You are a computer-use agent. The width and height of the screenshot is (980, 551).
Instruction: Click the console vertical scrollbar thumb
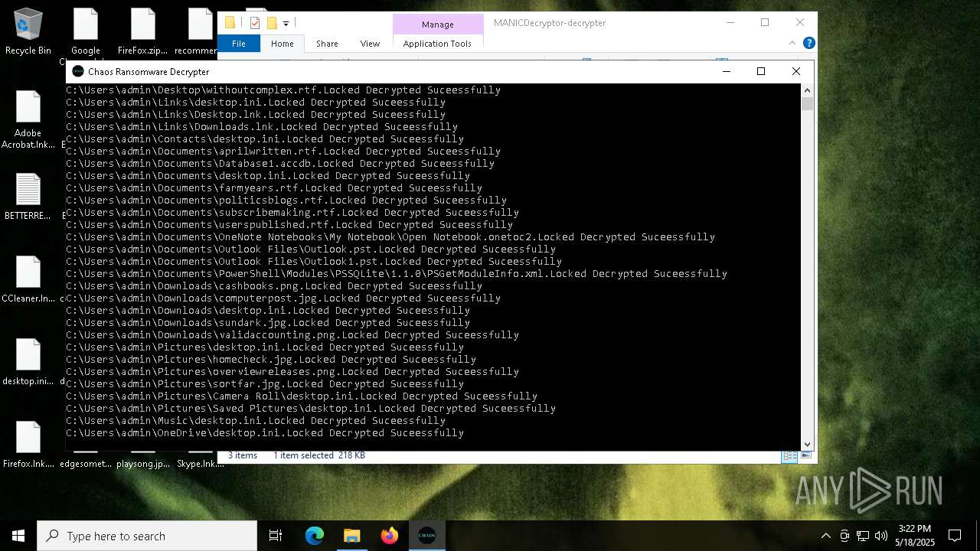[x=807, y=104]
